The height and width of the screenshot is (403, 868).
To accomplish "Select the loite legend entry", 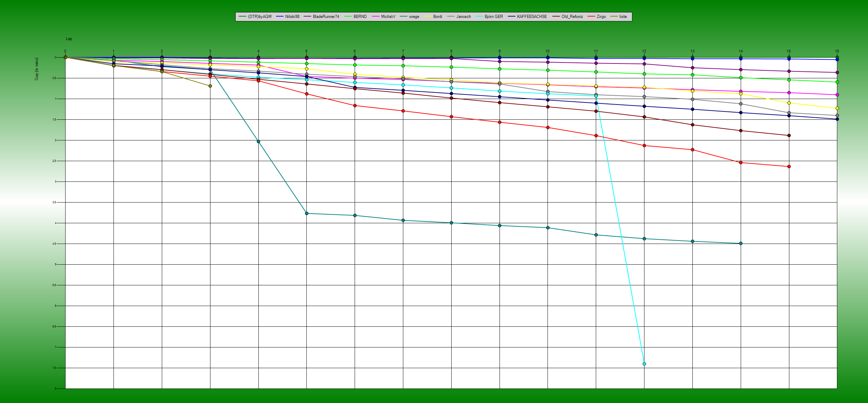I will pyautogui.click(x=619, y=17).
